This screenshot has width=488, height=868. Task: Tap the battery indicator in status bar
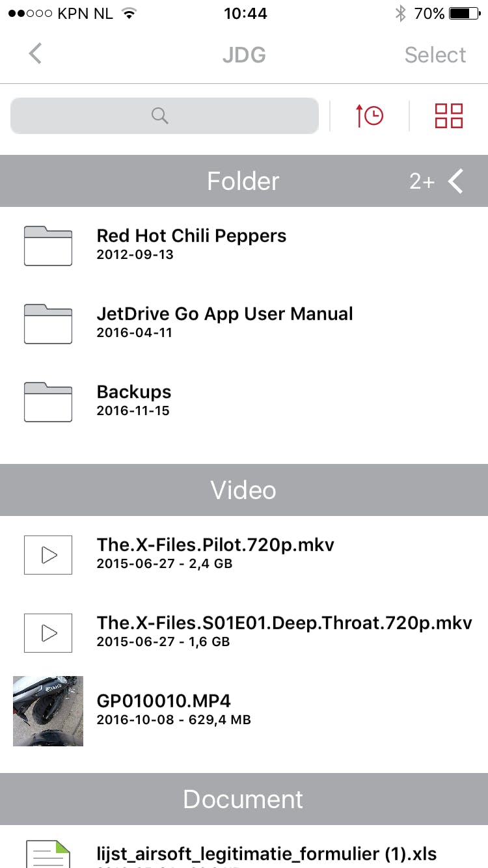pos(464,14)
